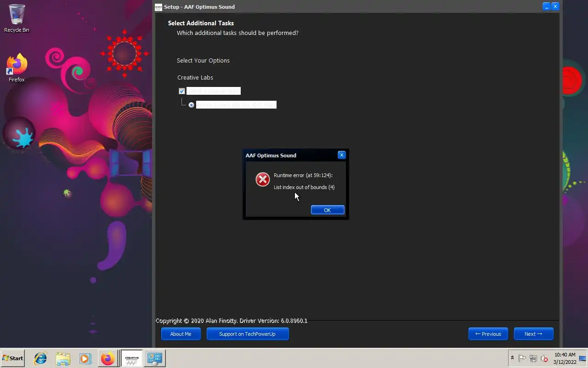Click the network tray icon
This screenshot has width=588, height=368.
click(533, 358)
